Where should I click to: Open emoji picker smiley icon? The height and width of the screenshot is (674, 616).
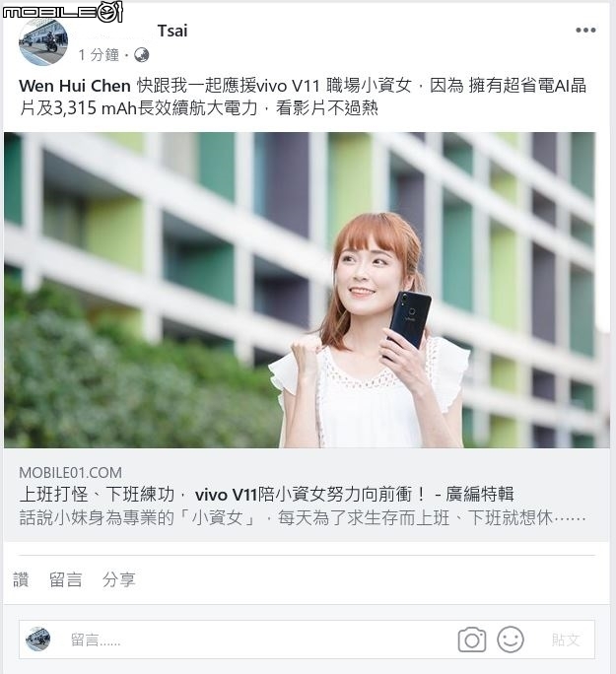[511, 640]
